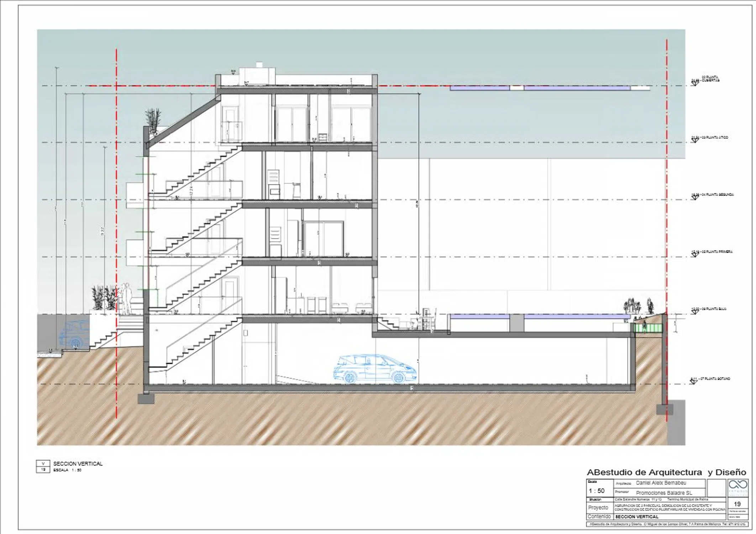Click the ABestudio de Arquitectura y Diseño heading
Image resolution: width=756 pixels, height=534 pixels.
pos(666,472)
